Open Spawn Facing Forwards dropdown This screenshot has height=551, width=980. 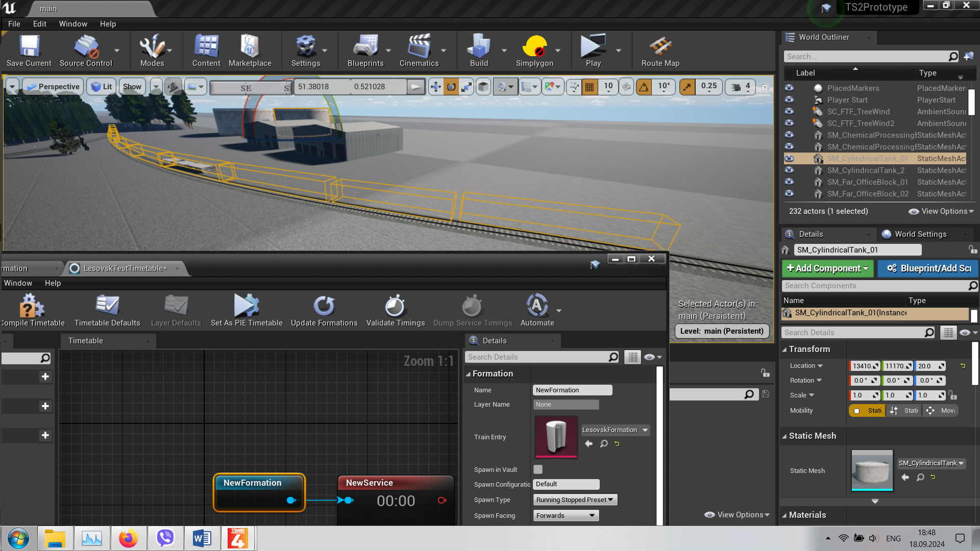pyautogui.click(x=566, y=516)
